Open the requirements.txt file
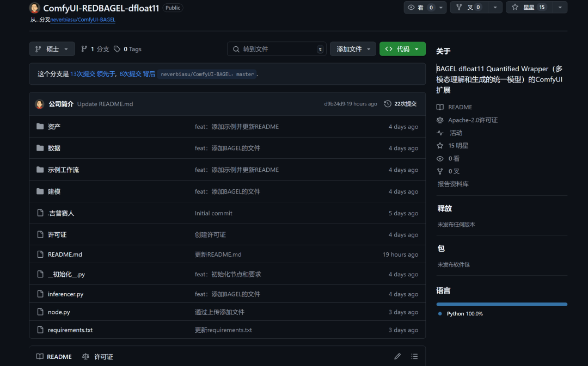588x366 pixels. click(x=70, y=330)
